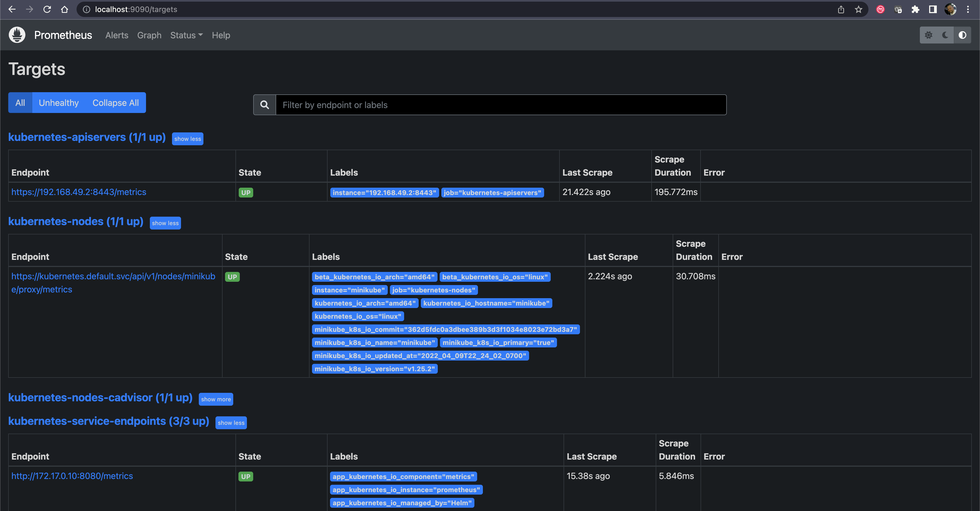This screenshot has height=511, width=980.
Task: Click 21.422s ago last scrape value
Action: click(x=586, y=192)
